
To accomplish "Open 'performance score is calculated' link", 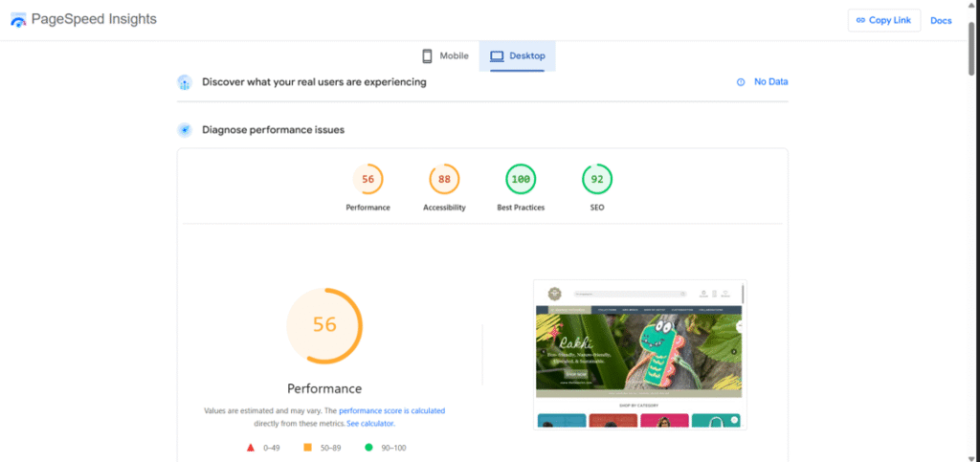I will click(x=391, y=410).
